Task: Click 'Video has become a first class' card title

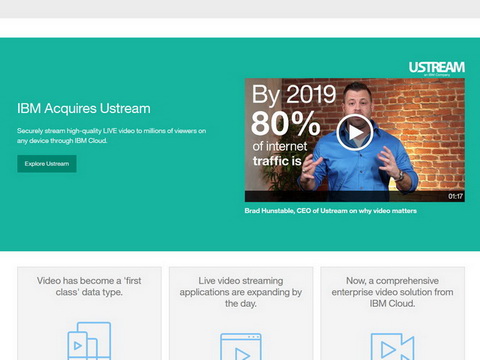Action: (x=89, y=286)
